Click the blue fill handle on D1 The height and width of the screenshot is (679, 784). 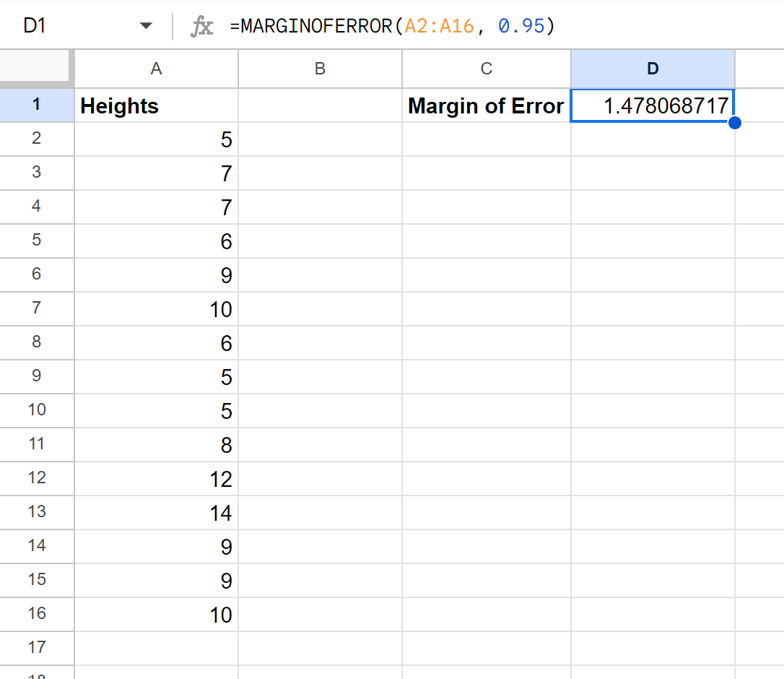coord(734,123)
